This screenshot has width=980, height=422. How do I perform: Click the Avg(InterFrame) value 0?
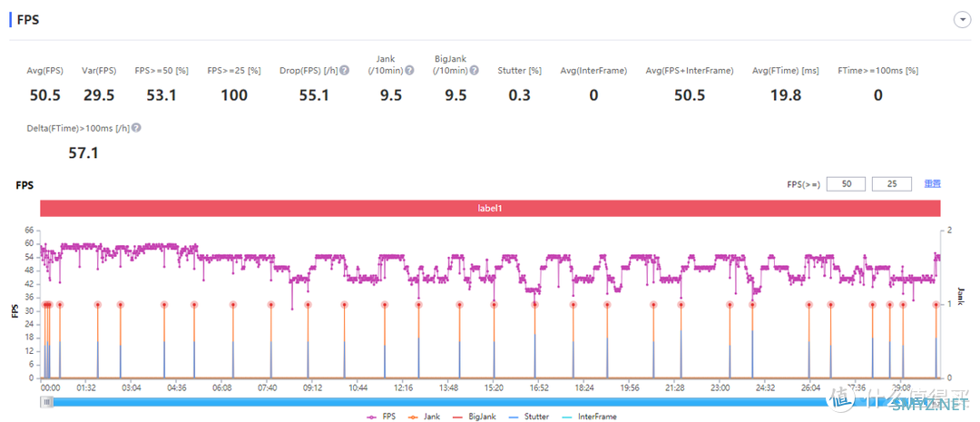(593, 95)
